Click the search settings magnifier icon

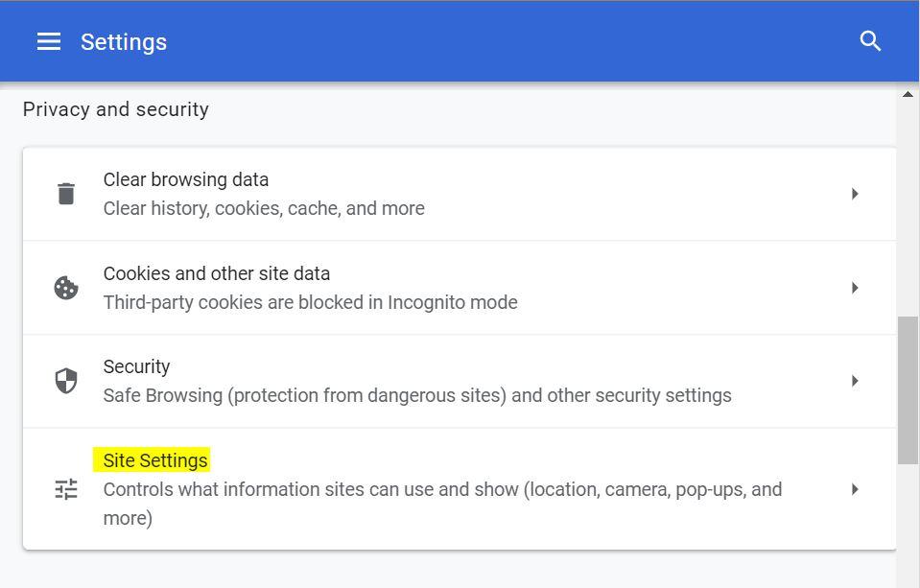point(870,41)
